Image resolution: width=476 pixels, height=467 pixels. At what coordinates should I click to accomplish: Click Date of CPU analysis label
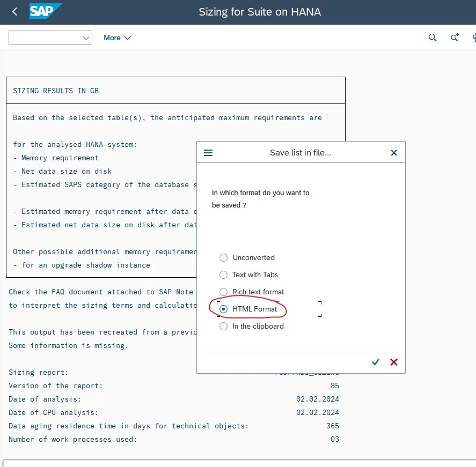tap(54, 412)
